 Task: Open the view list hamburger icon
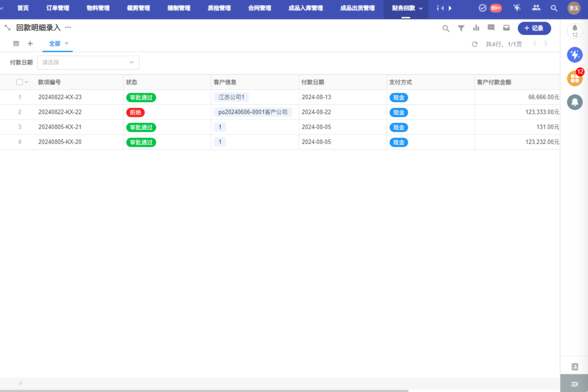(x=16, y=44)
